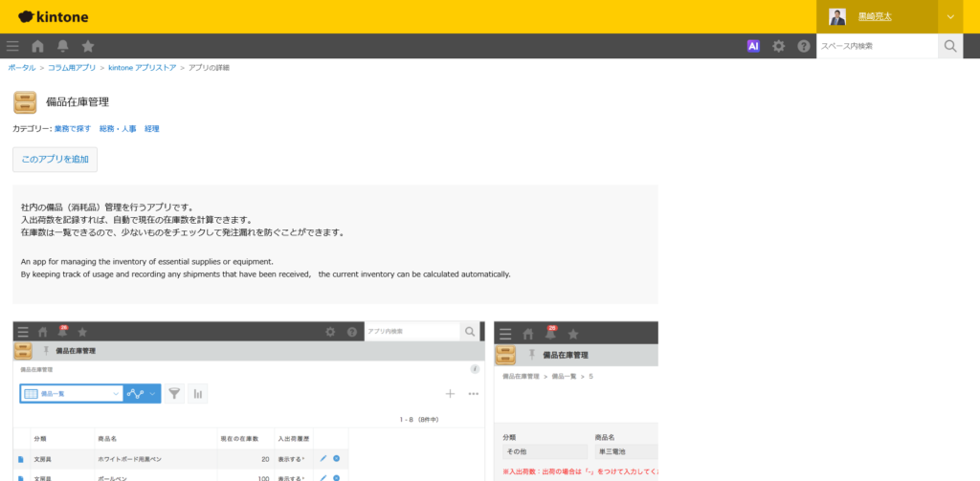
Task: Click the アプリ内検索 field in preview
Action: coord(412,332)
